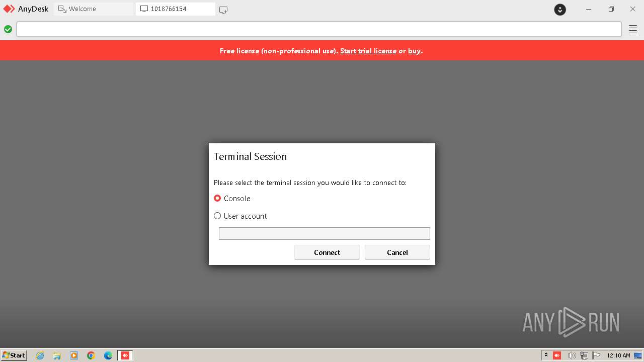Click the Show desktop tray button
The width and height of the screenshot is (644, 362).
pos(638,355)
